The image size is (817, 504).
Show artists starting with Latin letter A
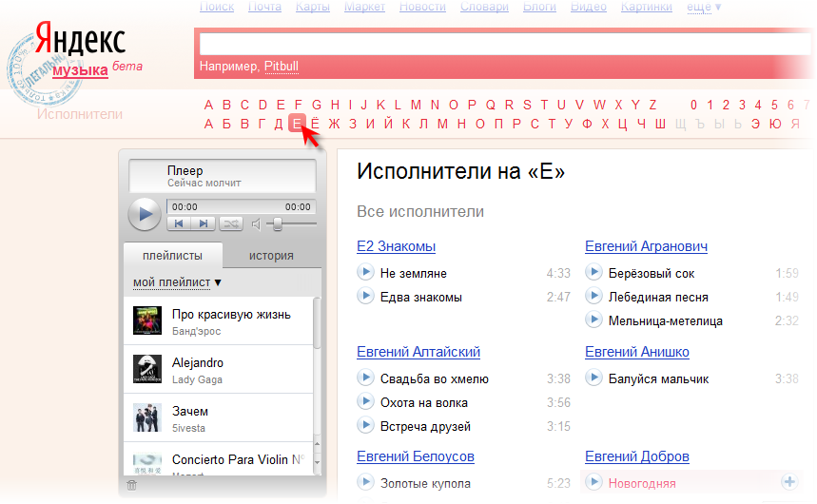tap(208, 105)
